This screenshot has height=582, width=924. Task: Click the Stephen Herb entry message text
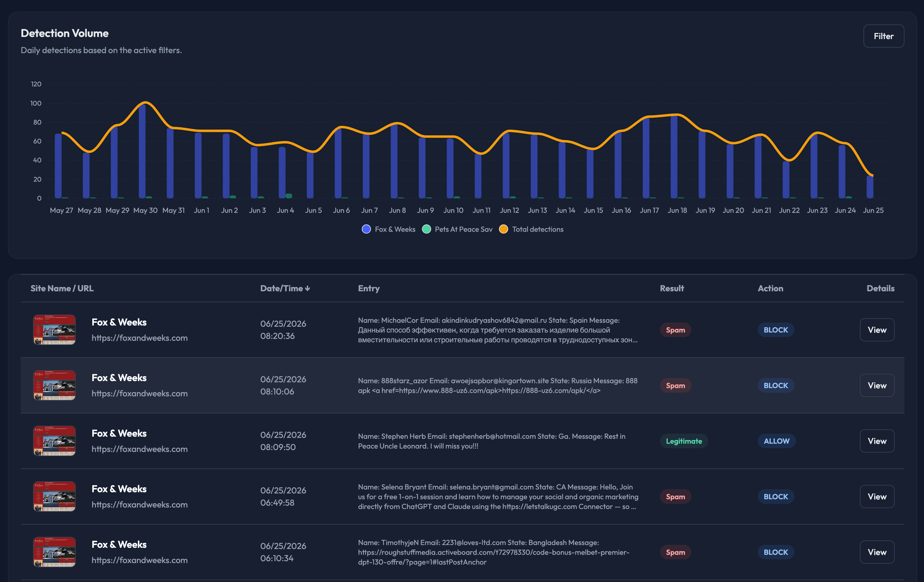click(x=492, y=441)
